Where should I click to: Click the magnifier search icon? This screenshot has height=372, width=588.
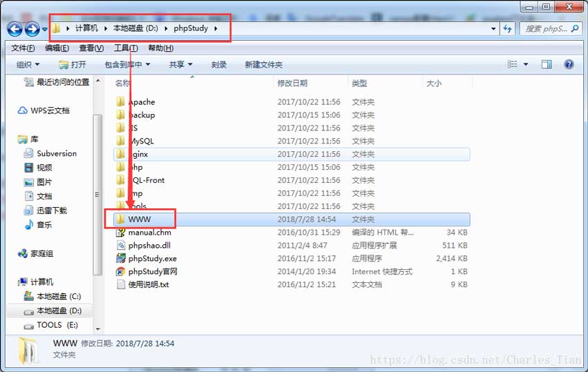[575, 28]
